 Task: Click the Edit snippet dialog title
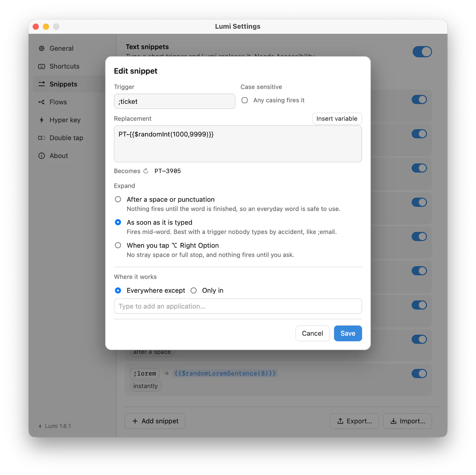point(136,71)
